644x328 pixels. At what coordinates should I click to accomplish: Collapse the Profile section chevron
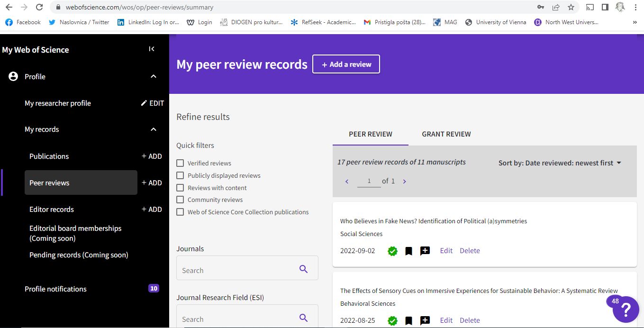(x=154, y=76)
